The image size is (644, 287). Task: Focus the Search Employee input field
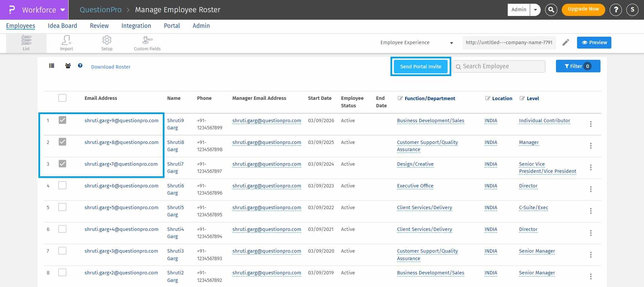click(x=501, y=67)
